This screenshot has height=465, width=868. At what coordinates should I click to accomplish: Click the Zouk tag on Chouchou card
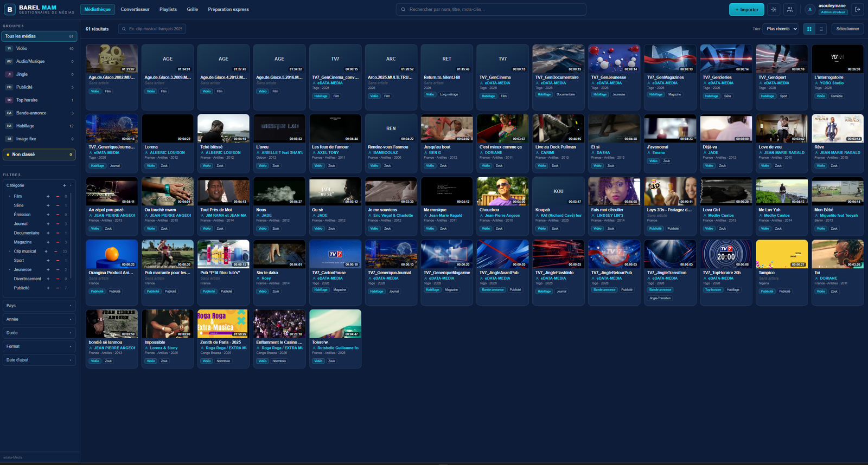click(x=499, y=229)
